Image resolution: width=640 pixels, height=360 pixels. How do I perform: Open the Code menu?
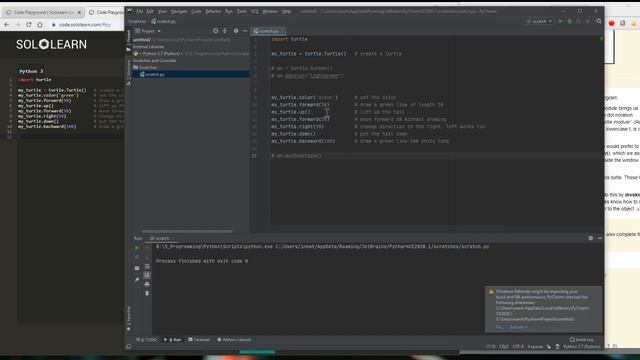(x=196, y=11)
